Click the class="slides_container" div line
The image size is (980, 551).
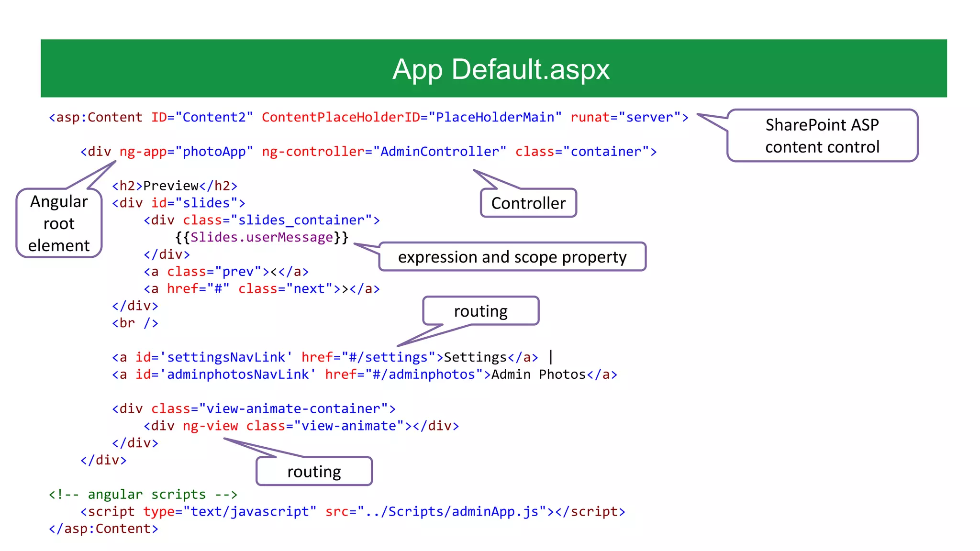pos(262,220)
